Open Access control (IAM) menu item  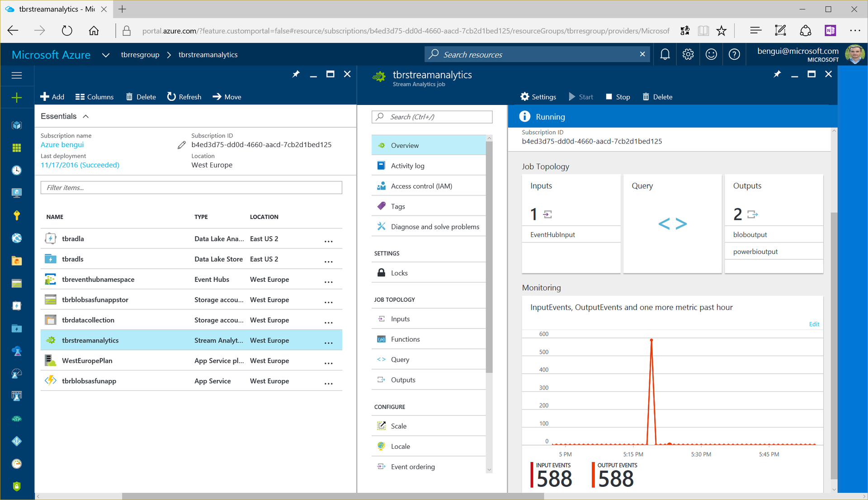[x=429, y=186]
